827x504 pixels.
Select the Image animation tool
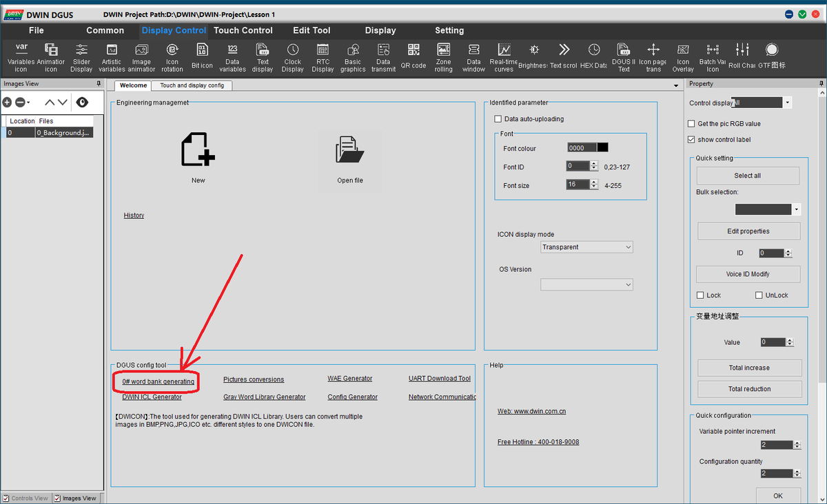141,56
